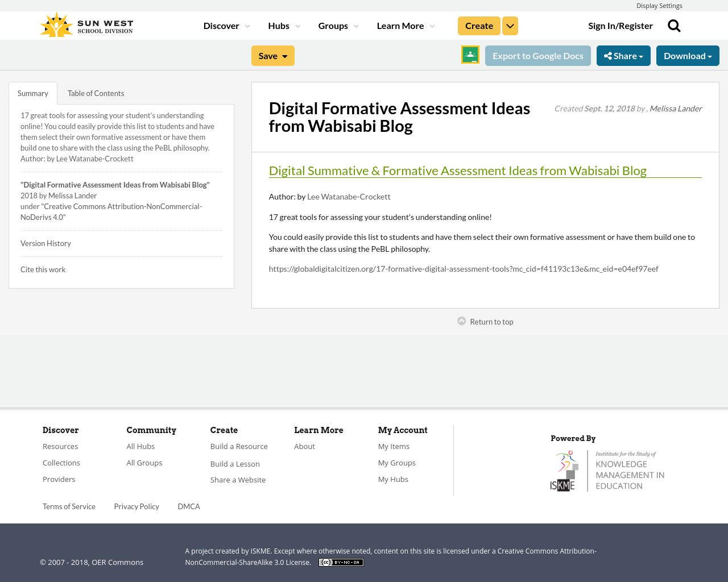Click Sign In/Register
Screen dimensions: 728x582
[x=620, y=25]
